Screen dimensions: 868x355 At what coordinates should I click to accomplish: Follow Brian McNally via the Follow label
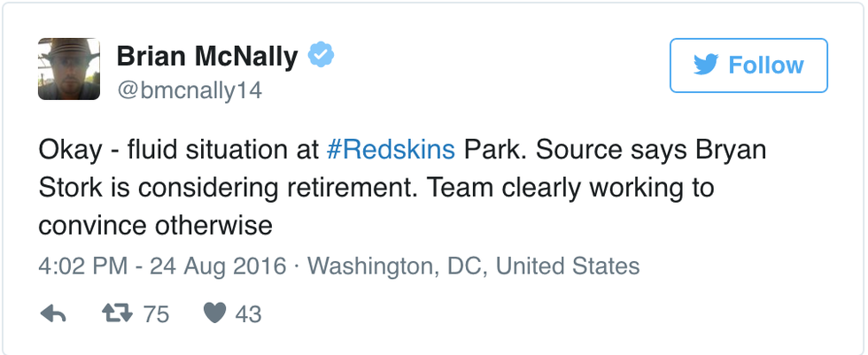point(765,66)
